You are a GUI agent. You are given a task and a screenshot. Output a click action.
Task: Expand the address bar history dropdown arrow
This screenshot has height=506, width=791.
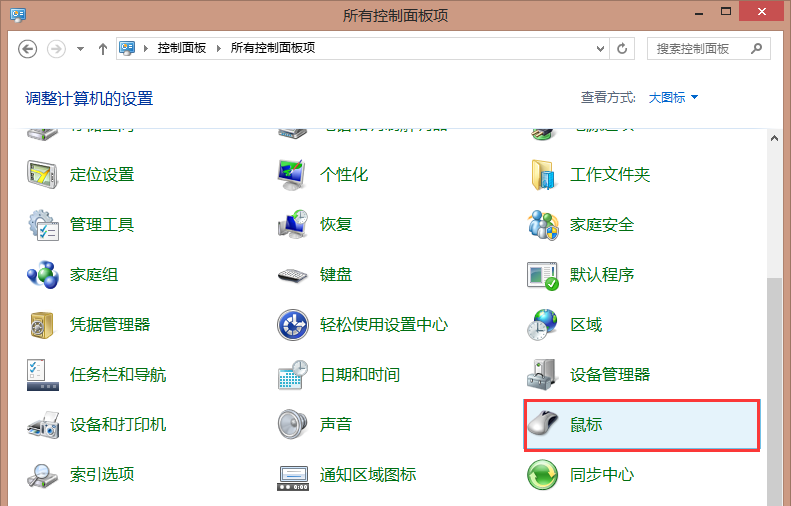pyautogui.click(x=600, y=48)
